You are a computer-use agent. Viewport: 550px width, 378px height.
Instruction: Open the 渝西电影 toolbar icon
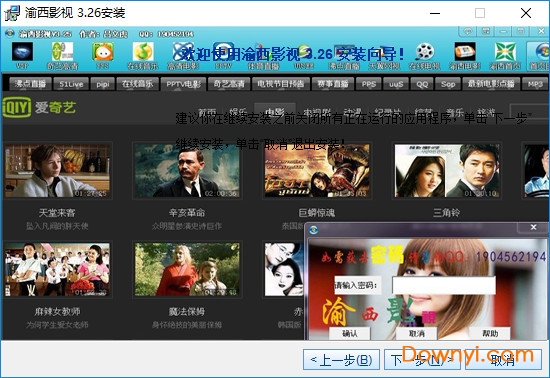(465, 55)
